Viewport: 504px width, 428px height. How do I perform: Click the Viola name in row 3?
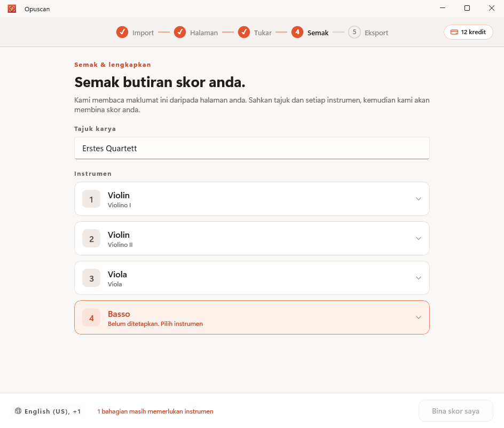click(x=117, y=275)
